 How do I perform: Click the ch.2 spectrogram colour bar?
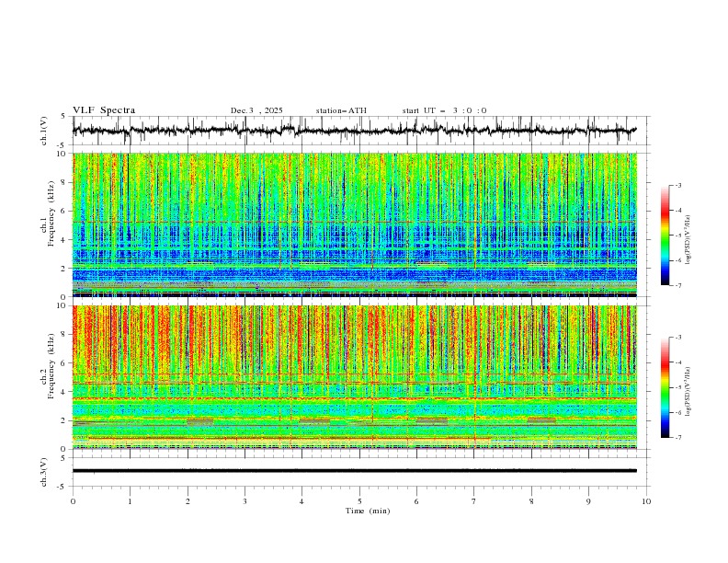point(665,387)
